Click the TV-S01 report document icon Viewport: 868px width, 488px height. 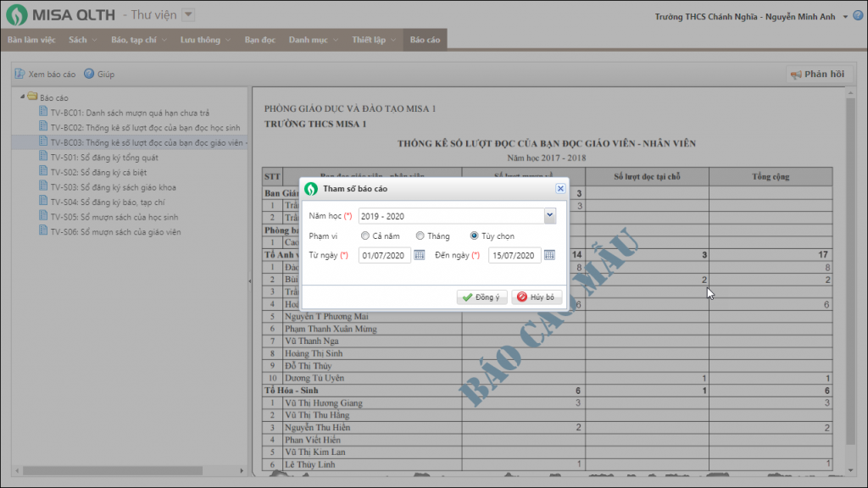[x=43, y=157]
